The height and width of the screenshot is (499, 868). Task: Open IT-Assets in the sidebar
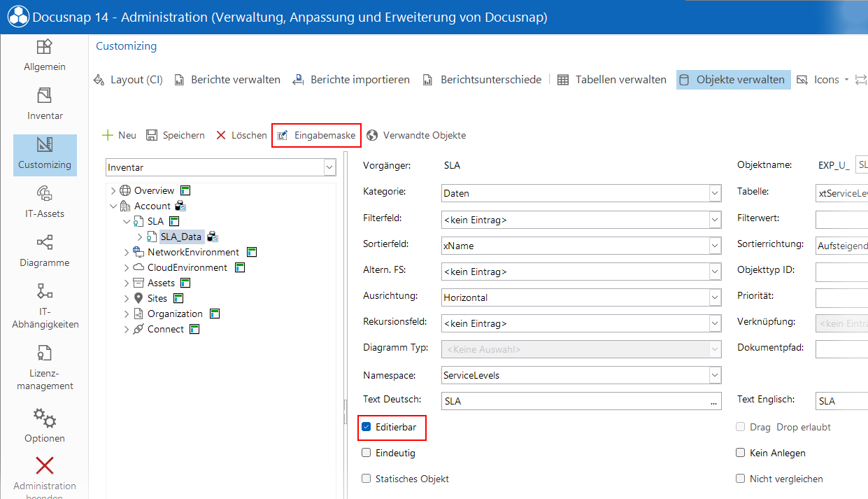click(45, 202)
